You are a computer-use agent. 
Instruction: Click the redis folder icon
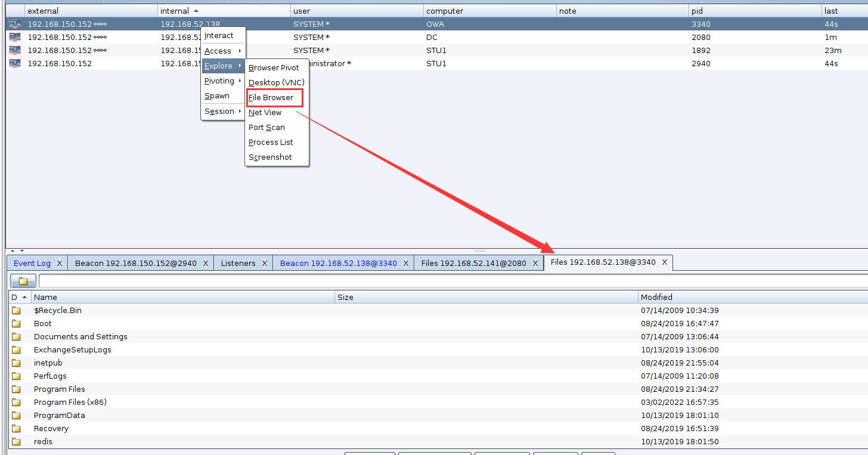coord(16,441)
